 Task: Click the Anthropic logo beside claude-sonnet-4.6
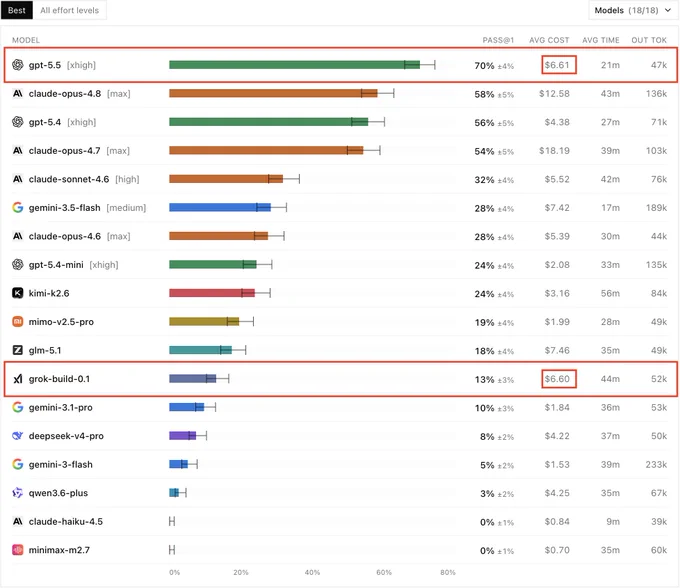click(17, 179)
